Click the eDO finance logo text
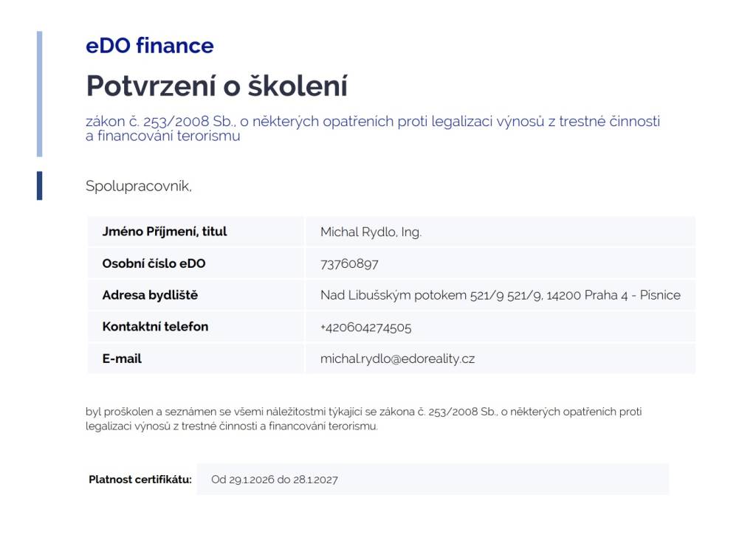756x543 pixels. (149, 46)
